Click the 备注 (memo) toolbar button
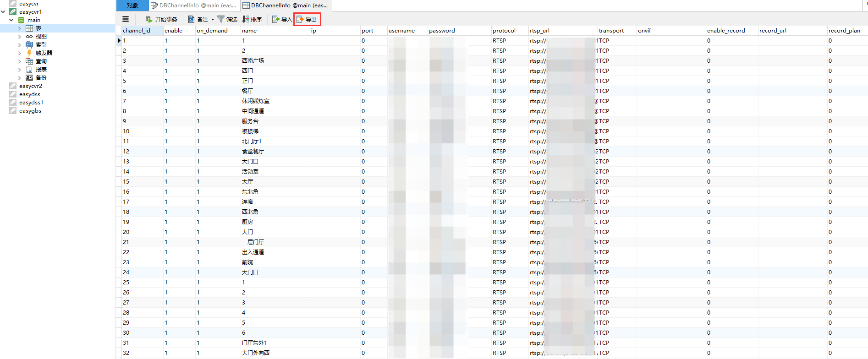The width and height of the screenshot is (868, 359). pyautogui.click(x=198, y=19)
